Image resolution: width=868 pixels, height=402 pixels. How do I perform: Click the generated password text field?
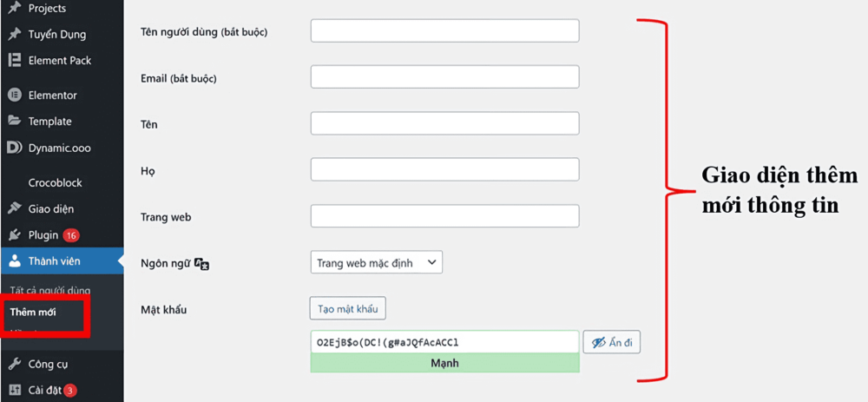click(444, 342)
